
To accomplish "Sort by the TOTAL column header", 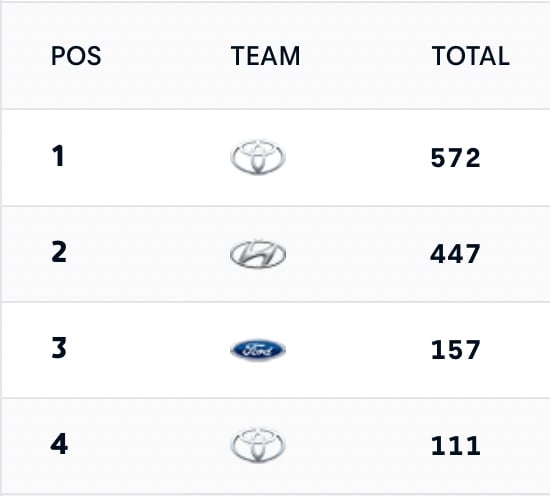I will tap(470, 56).
